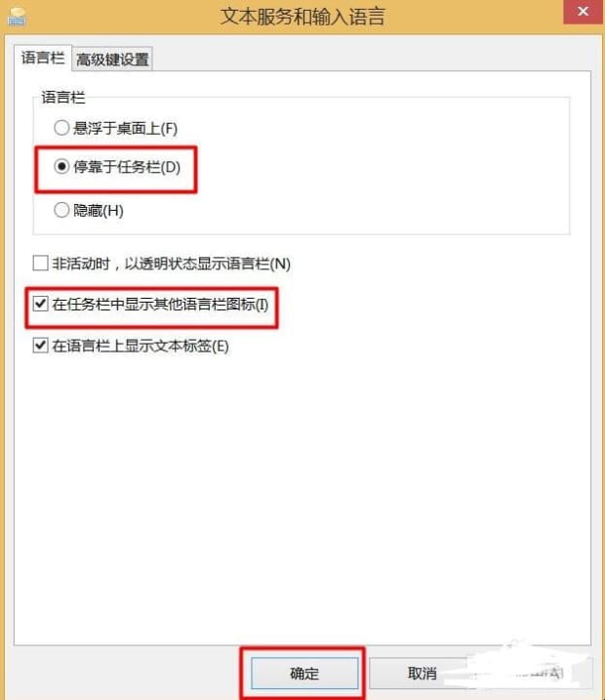Click the keyboard icon in the title bar

pos(17,16)
